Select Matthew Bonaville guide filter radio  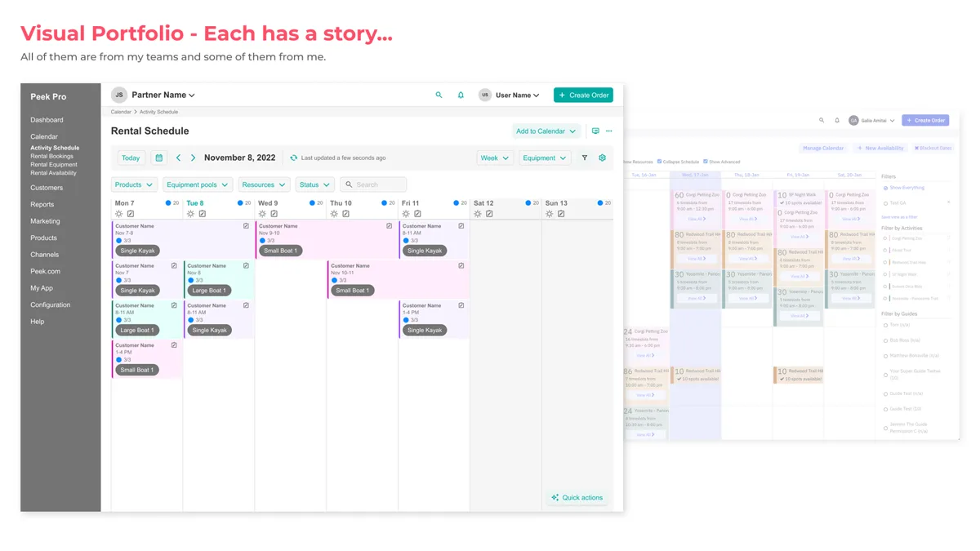click(x=885, y=356)
